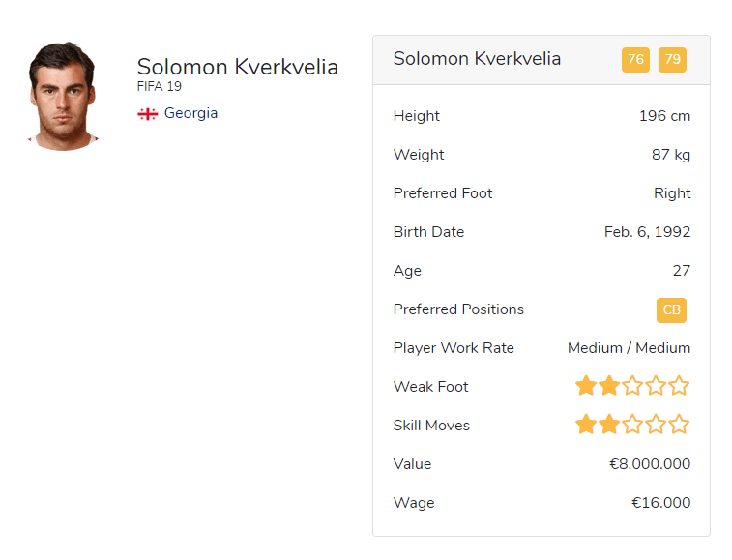
Task: Click the €8.000.000 value amount
Action: 650,464
